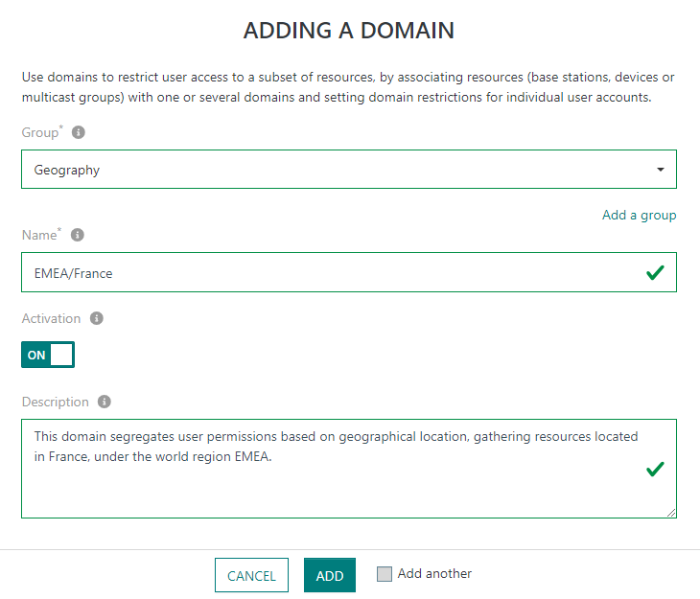Open the Description field info icon
The width and height of the screenshot is (700, 599).
point(105,403)
